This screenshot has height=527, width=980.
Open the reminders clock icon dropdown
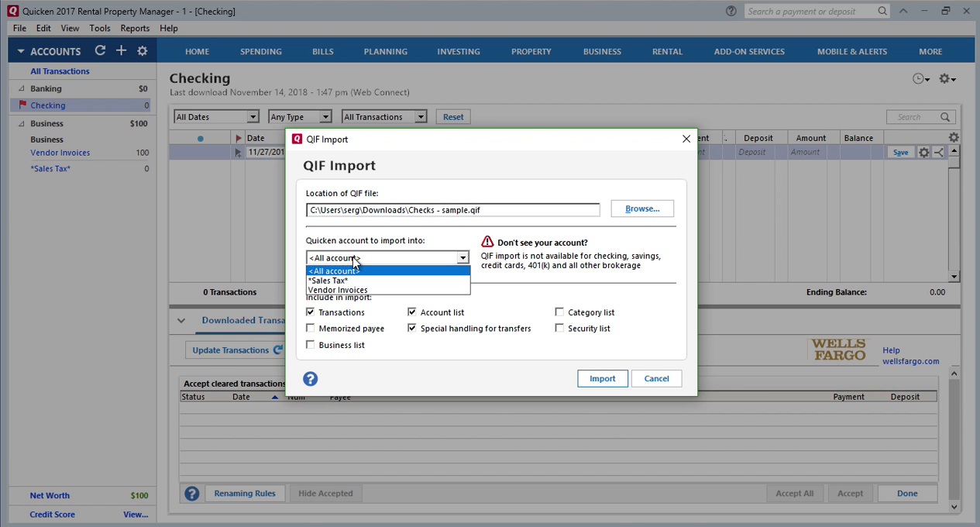921,79
